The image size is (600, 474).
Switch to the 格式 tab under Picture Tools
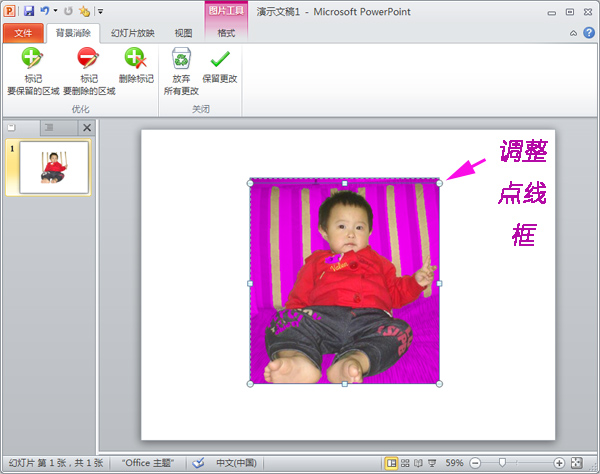click(x=226, y=33)
